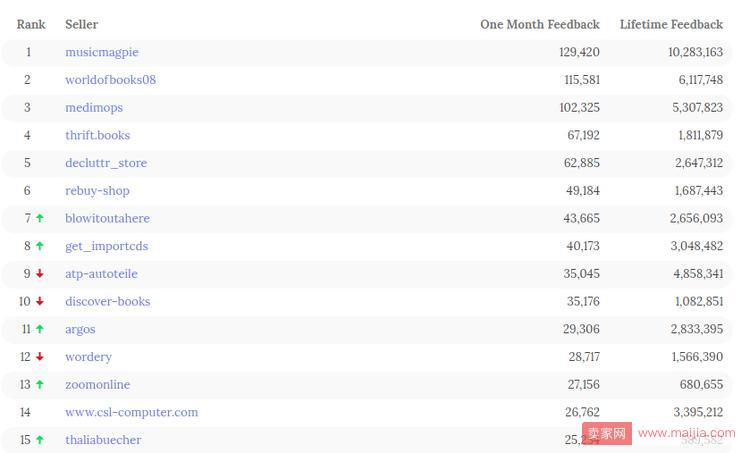This screenshot has height=453, width=750.
Task: Visit the medimops seller page
Action: click(x=94, y=108)
